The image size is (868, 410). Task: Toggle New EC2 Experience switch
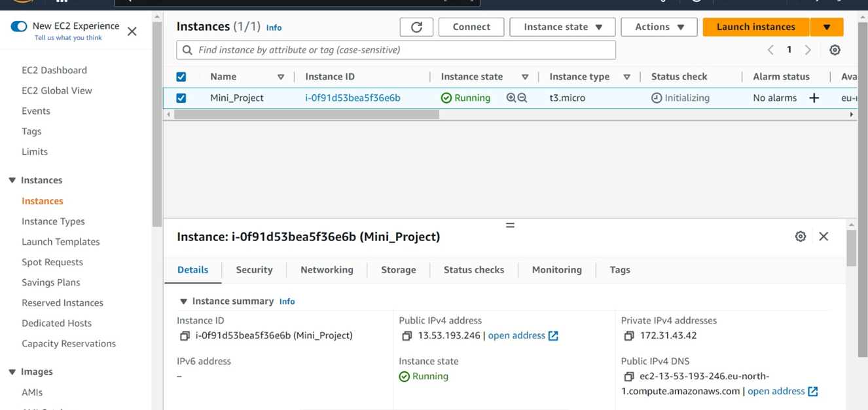[19, 26]
